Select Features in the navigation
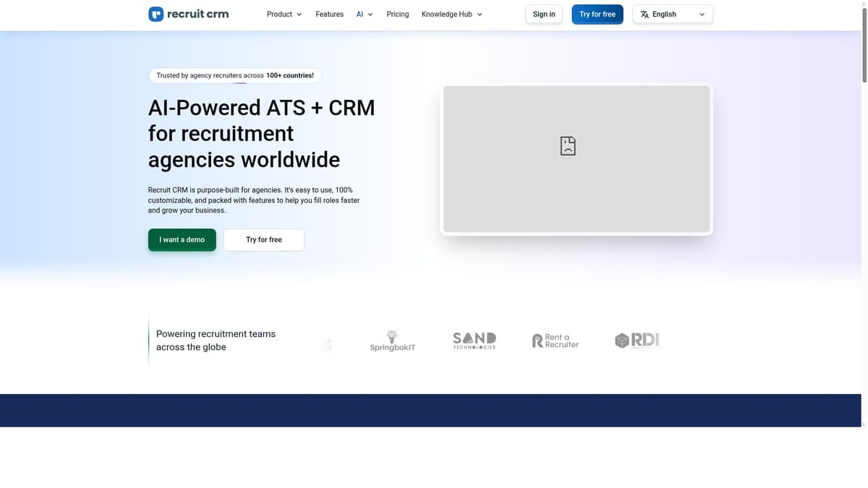The width and height of the screenshot is (868, 488). (x=329, y=14)
